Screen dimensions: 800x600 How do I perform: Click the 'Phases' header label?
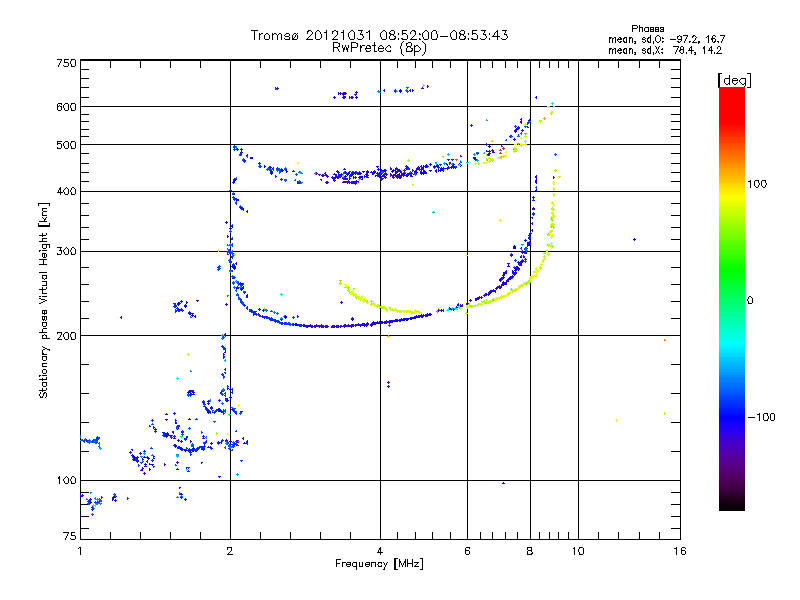[x=647, y=29]
